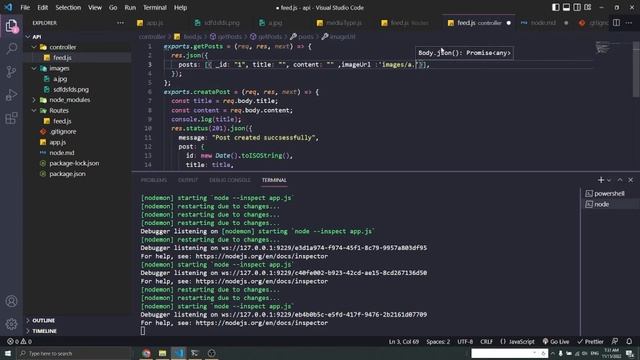Open the Go menu

113,7
